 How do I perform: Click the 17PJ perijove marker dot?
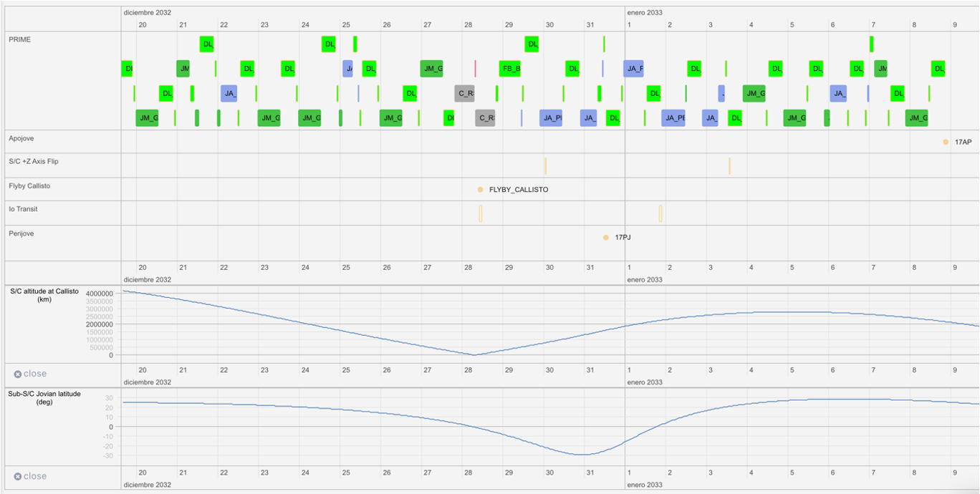coord(605,236)
